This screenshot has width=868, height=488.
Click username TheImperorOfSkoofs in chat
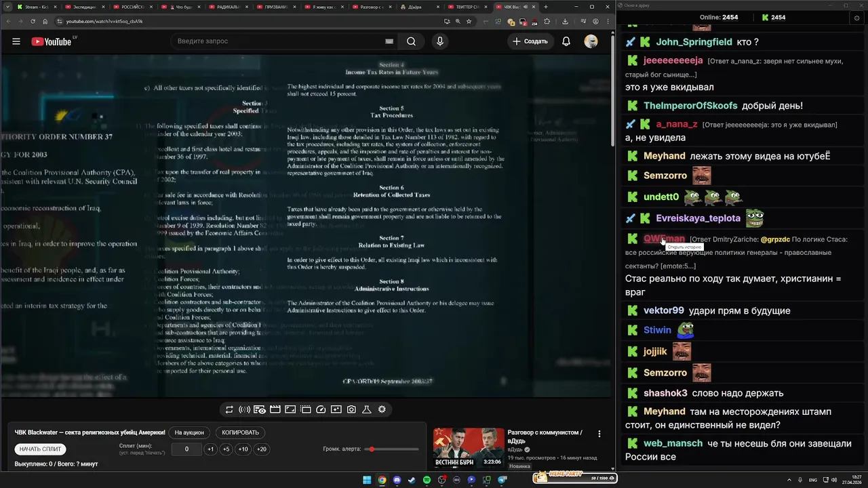tap(690, 106)
